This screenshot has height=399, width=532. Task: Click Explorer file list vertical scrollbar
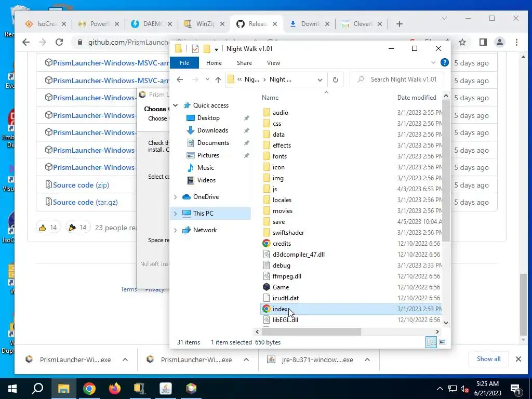[x=446, y=170]
